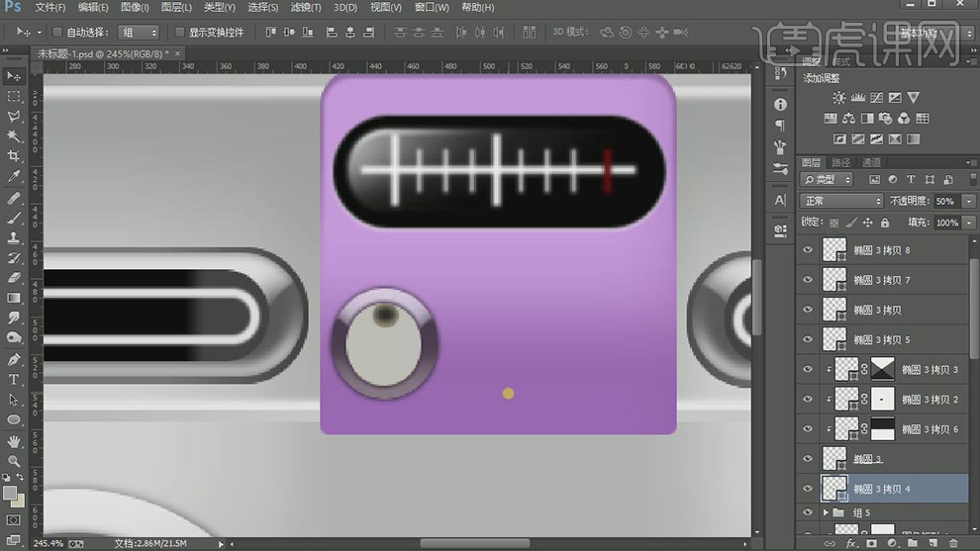Screen dimensions: 980x551
Task: Select the Pen tool
Action: tap(13, 359)
